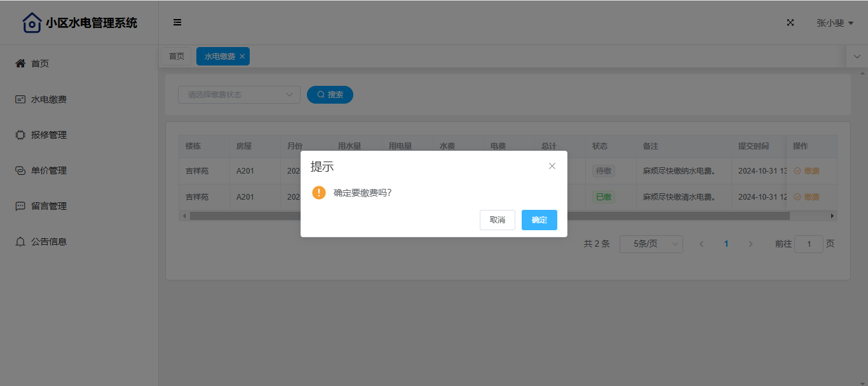
Task: Open 水电缴费 in the sidebar
Action: tap(79, 99)
